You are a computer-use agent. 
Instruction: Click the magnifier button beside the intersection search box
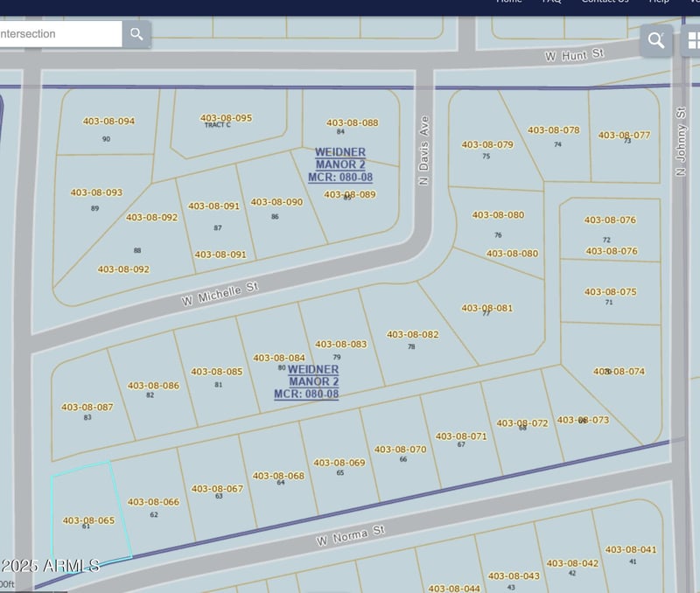point(136,34)
